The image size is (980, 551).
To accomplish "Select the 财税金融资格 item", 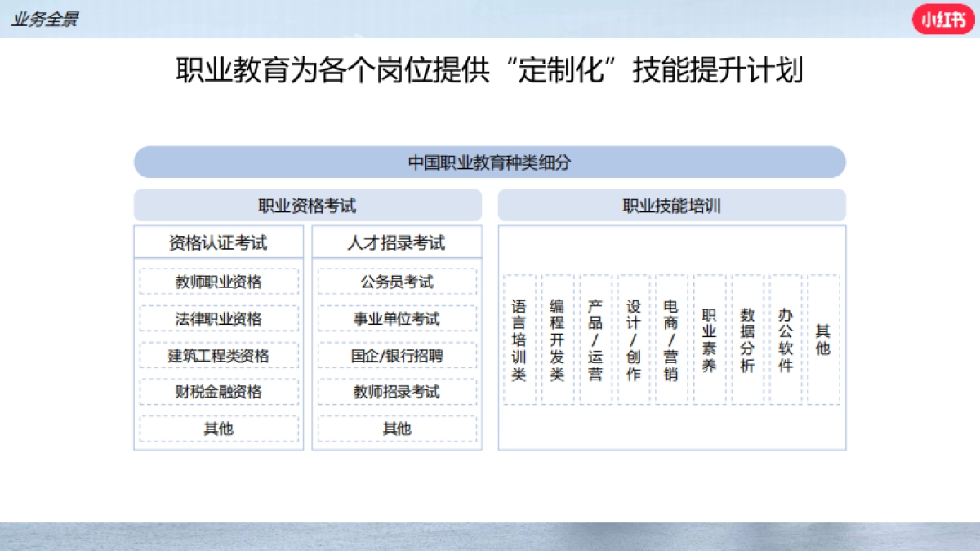I will [218, 392].
